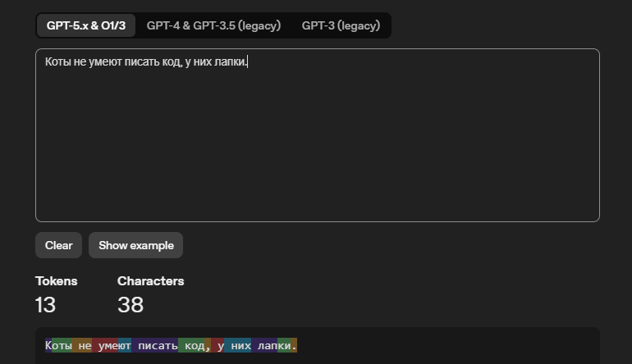Click the Characters label

click(x=150, y=281)
